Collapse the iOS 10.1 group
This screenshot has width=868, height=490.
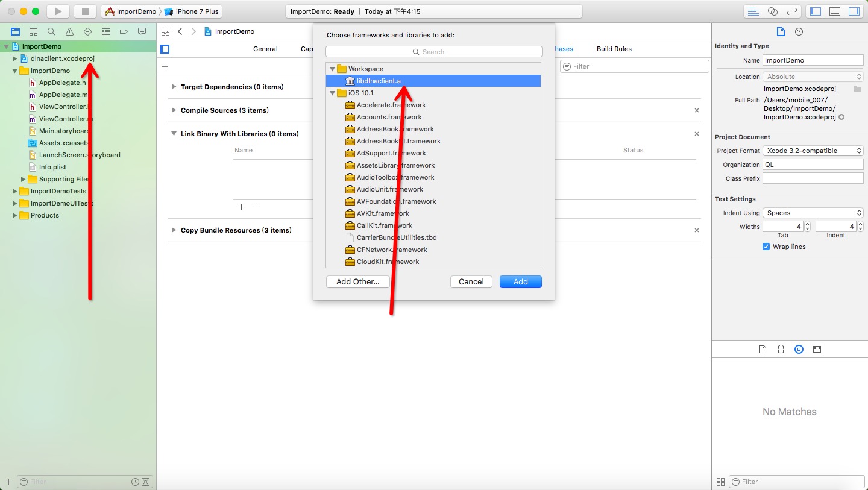tap(332, 93)
